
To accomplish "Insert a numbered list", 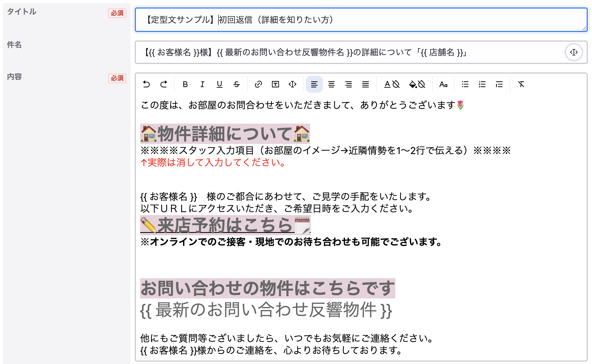I will tap(482, 84).
